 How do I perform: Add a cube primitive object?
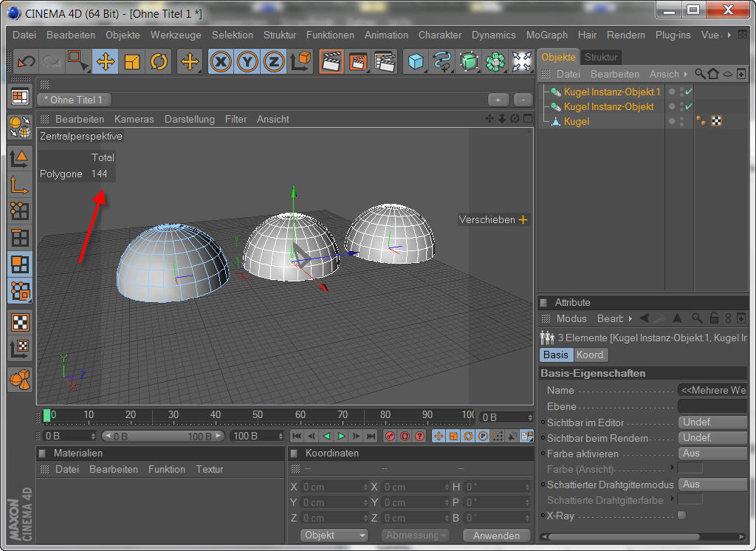click(x=416, y=62)
